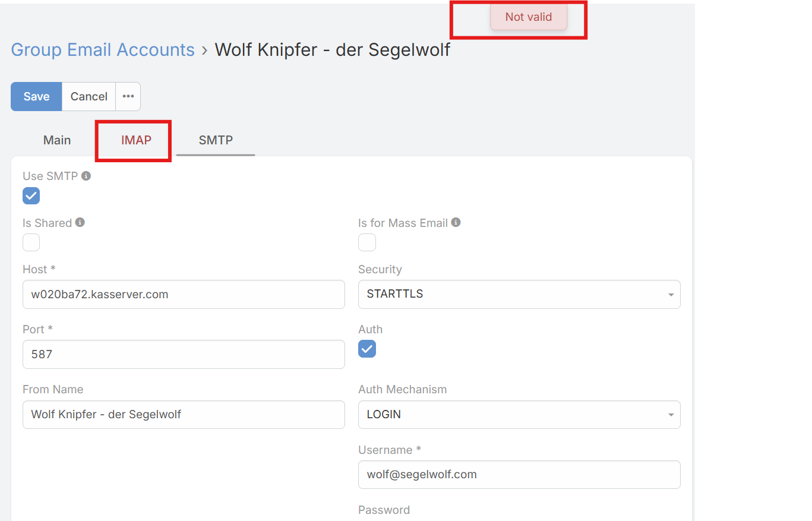Enable the Is Shared checkbox
The width and height of the screenshot is (812, 521).
tap(31, 242)
